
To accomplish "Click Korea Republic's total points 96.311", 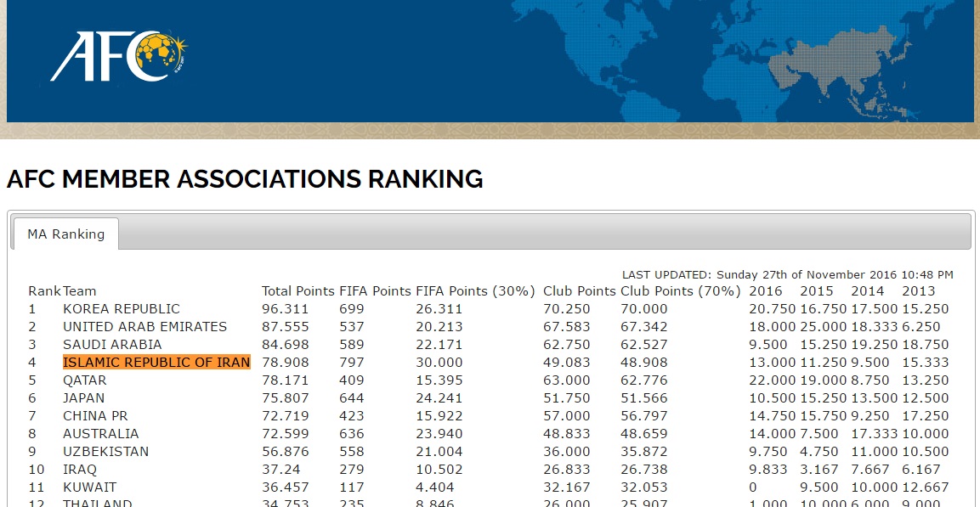I will pos(285,309).
